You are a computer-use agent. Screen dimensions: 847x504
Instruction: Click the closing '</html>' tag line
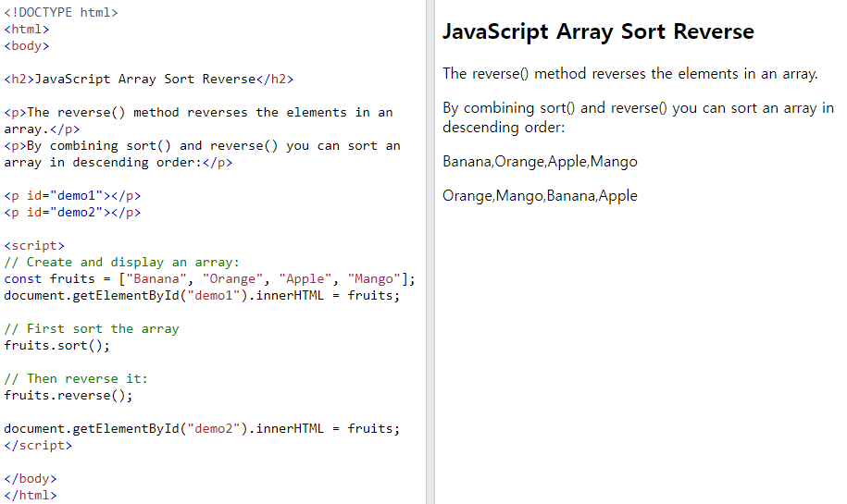click(31, 495)
